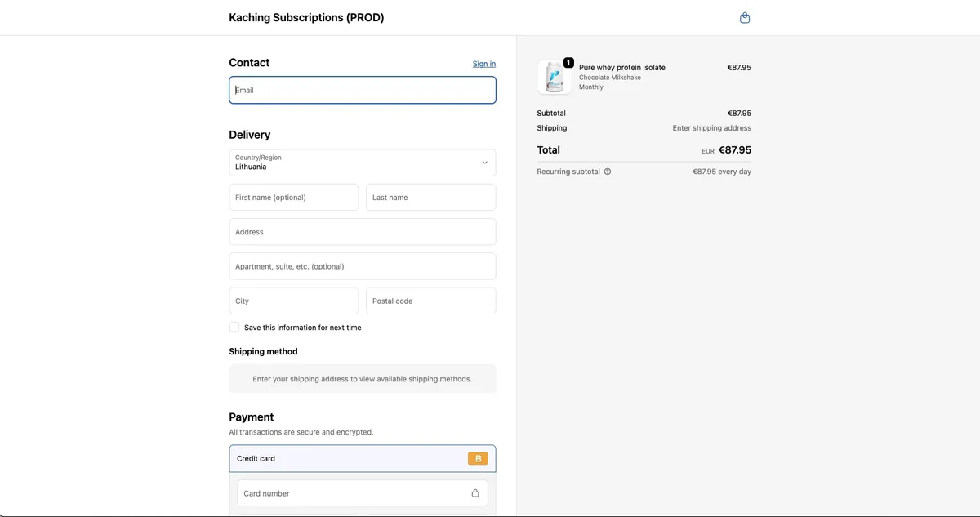The image size is (980, 517).
Task: Click the Contact section heading
Action: [x=249, y=63]
